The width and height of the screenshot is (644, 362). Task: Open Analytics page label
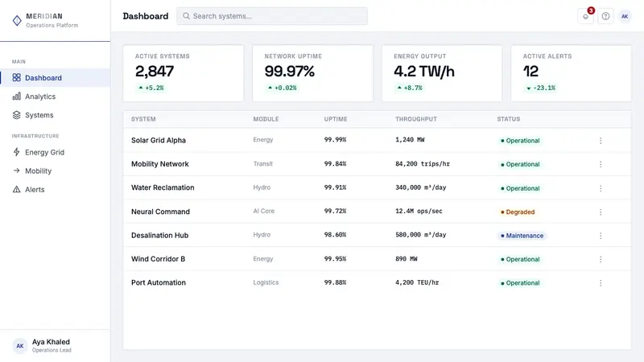(40, 97)
